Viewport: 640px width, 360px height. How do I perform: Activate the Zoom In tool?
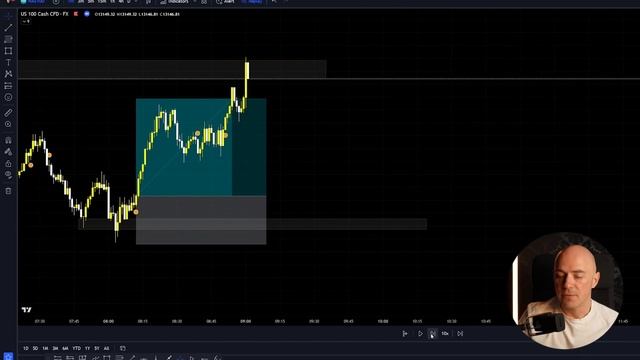tap(8, 124)
